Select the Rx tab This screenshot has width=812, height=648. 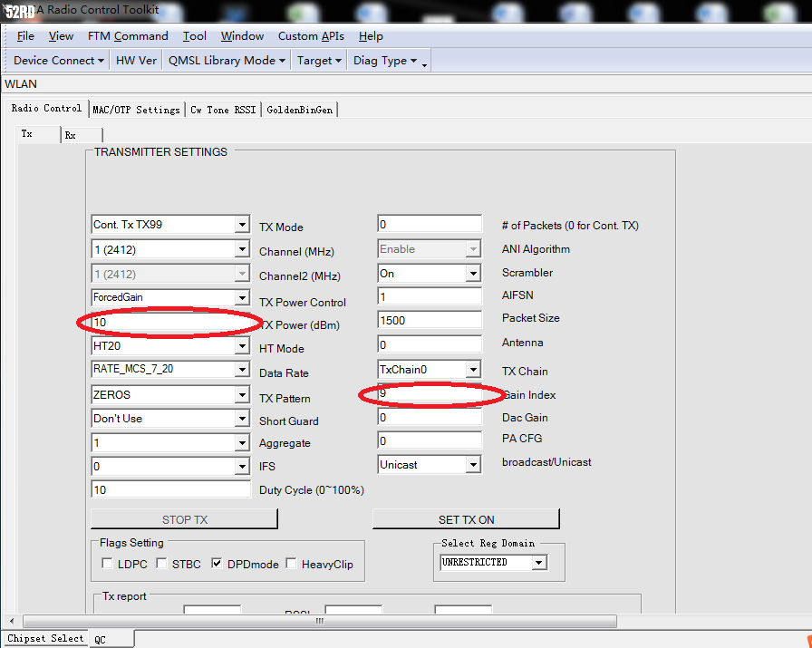point(71,135)
